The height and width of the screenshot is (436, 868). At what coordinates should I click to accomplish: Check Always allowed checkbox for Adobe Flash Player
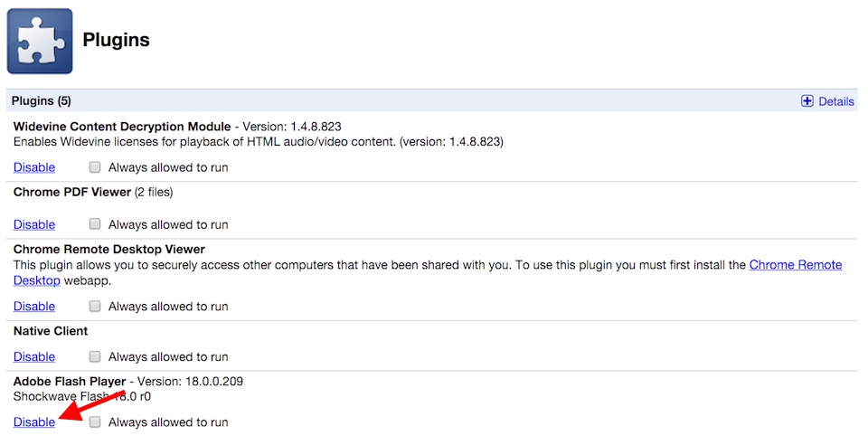(x=95, y=422)
